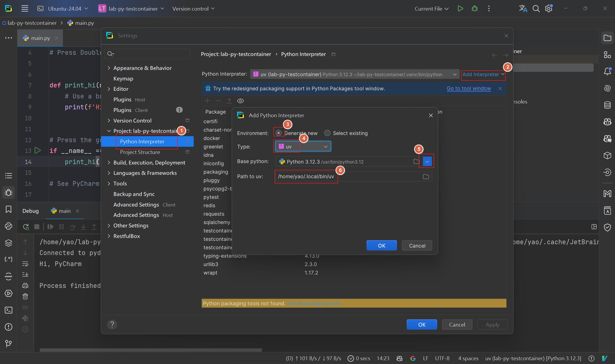Rerun the debug session icon
The height and width of the screenshot is (364, 615).
[26, 227]
